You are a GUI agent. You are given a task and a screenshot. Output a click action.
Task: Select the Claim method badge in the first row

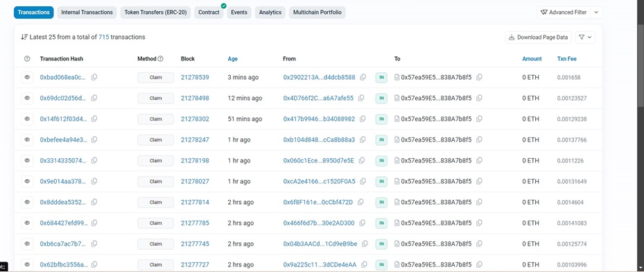coord(156,77)
